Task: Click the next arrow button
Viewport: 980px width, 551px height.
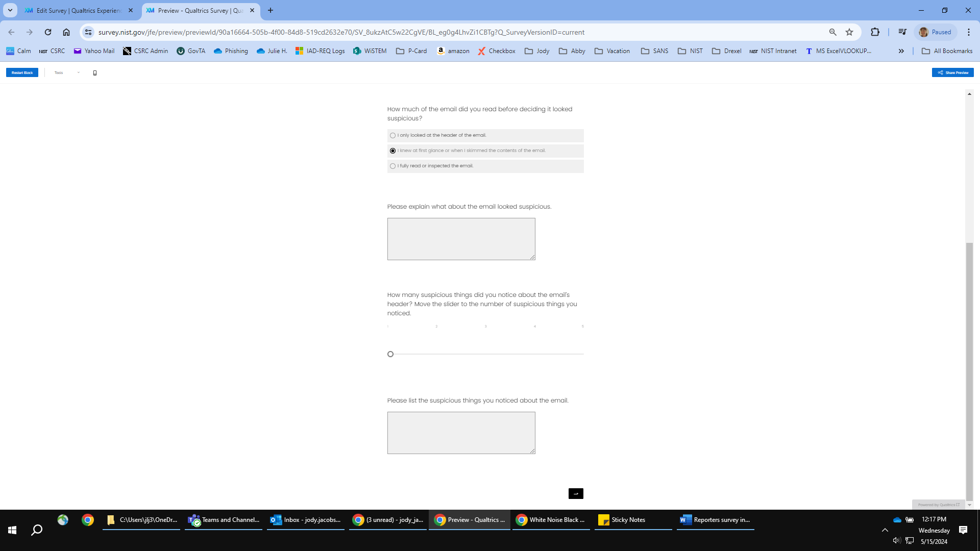Action: click(576, 493)
